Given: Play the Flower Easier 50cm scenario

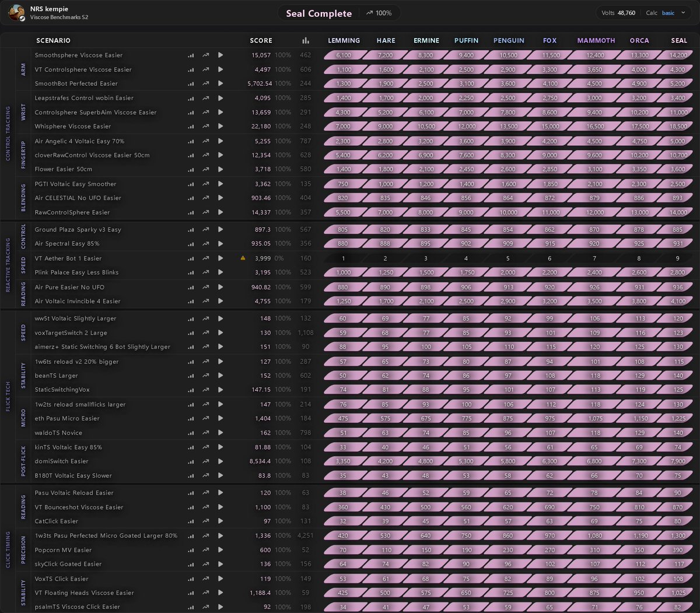Looking at the screenshot, I should coord(220,169).
